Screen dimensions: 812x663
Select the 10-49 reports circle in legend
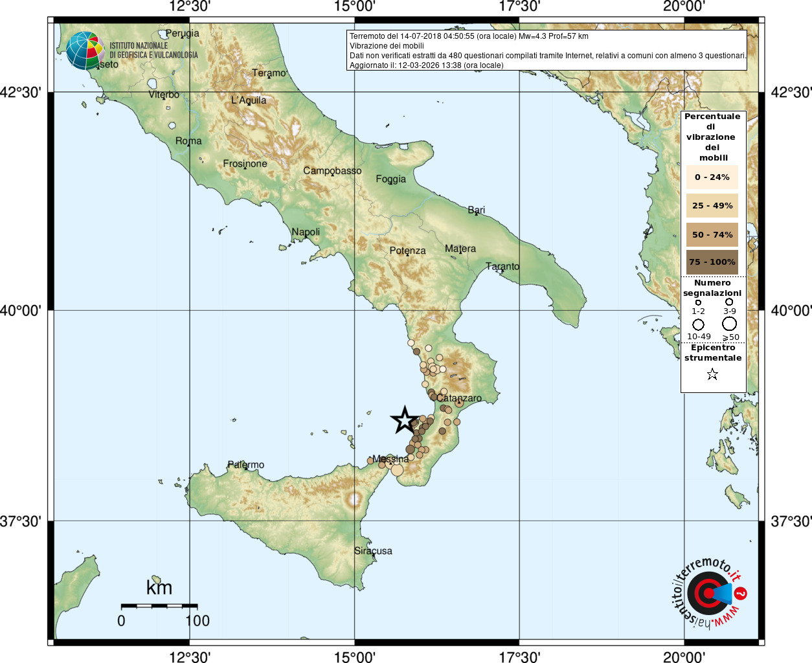pyautogui.click(x=698, y=324)
